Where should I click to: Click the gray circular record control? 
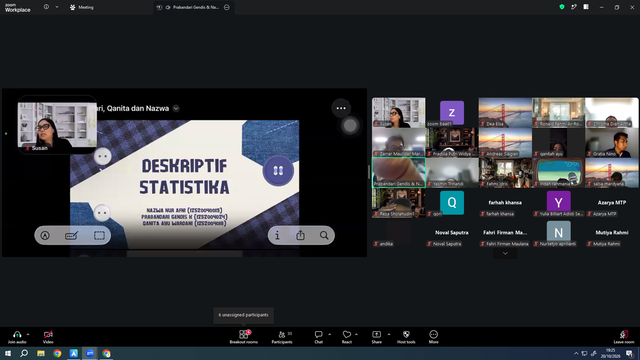(x=350, y=126)
